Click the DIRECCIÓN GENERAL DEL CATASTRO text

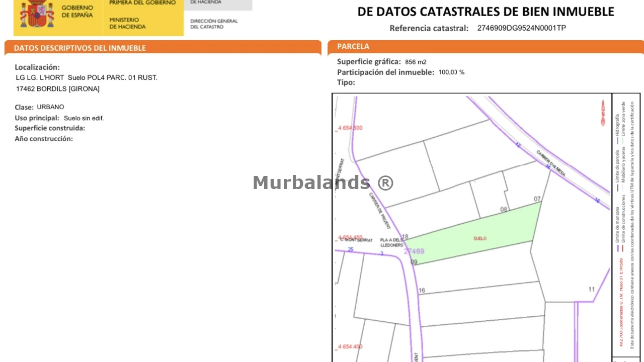(214, 24)
